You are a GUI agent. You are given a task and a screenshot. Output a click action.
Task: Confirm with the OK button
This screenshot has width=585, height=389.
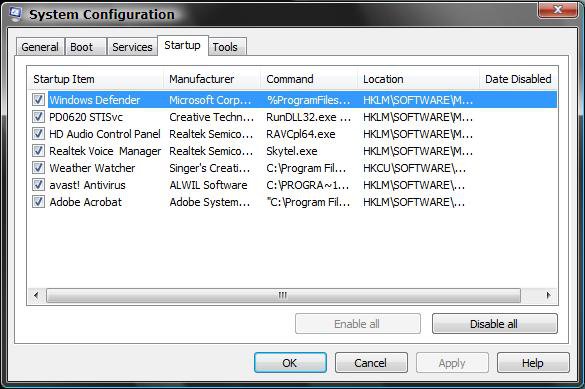coord(290,363)
